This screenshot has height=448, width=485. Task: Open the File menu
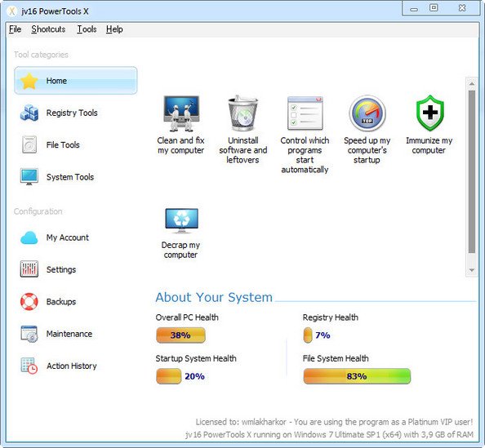pos(16,29)
